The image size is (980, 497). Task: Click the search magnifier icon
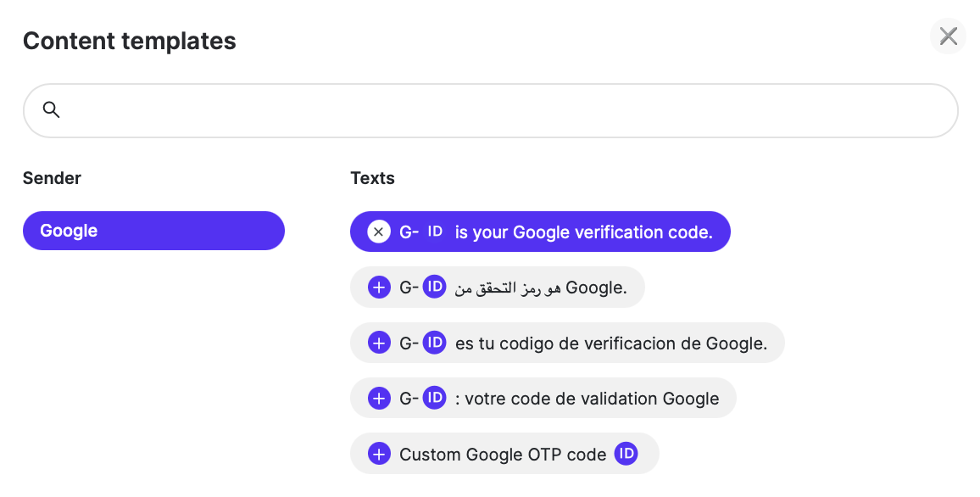point(51,110)
